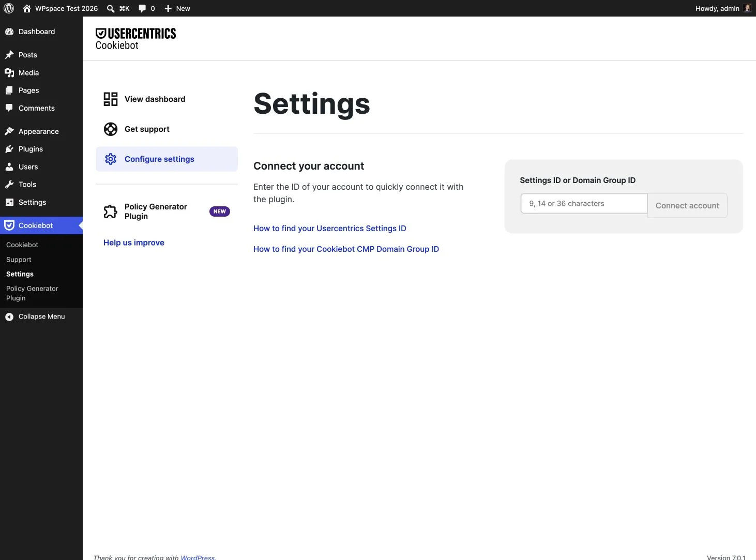Screen dimensions: 756x560
Task: Open How to find your Usercentrics Settings ID
Action: point(330,229)
